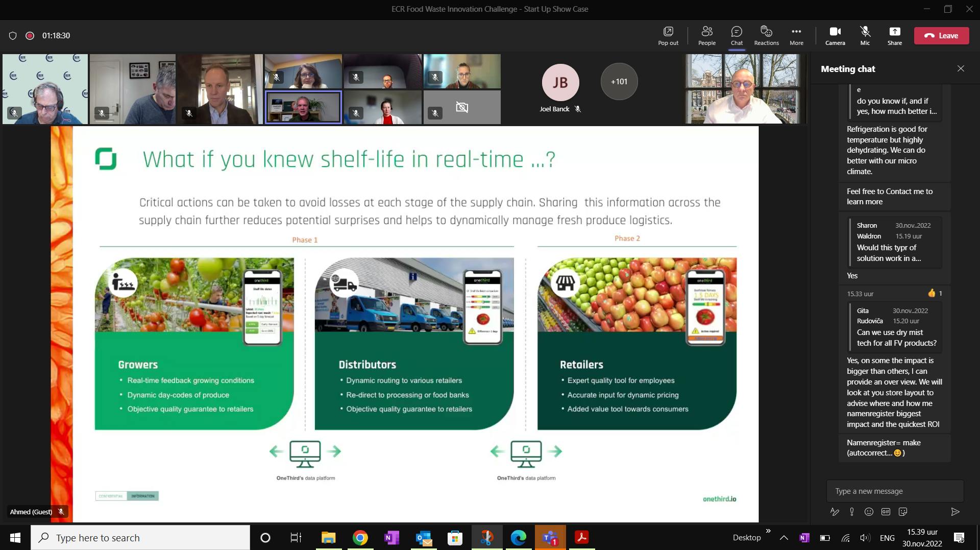The image size is (980, 550).
Task: Open the Windows Start menu
Action: pos(15,538)
